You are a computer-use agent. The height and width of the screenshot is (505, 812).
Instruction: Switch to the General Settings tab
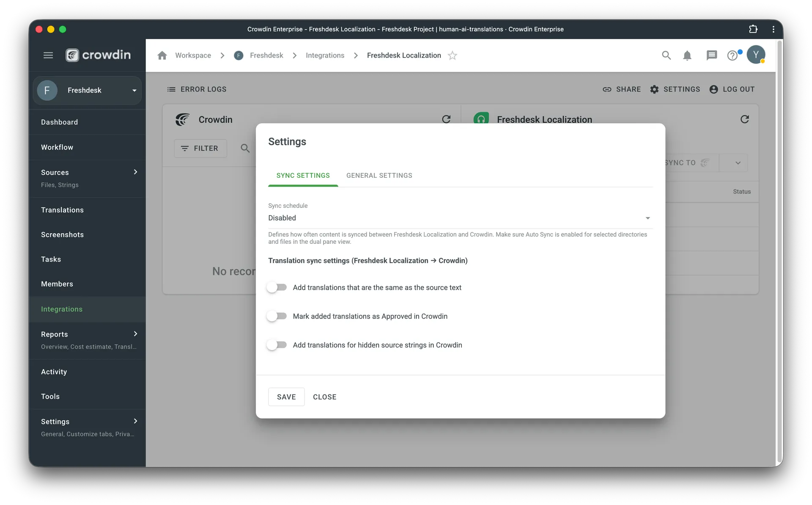[379, 175]
